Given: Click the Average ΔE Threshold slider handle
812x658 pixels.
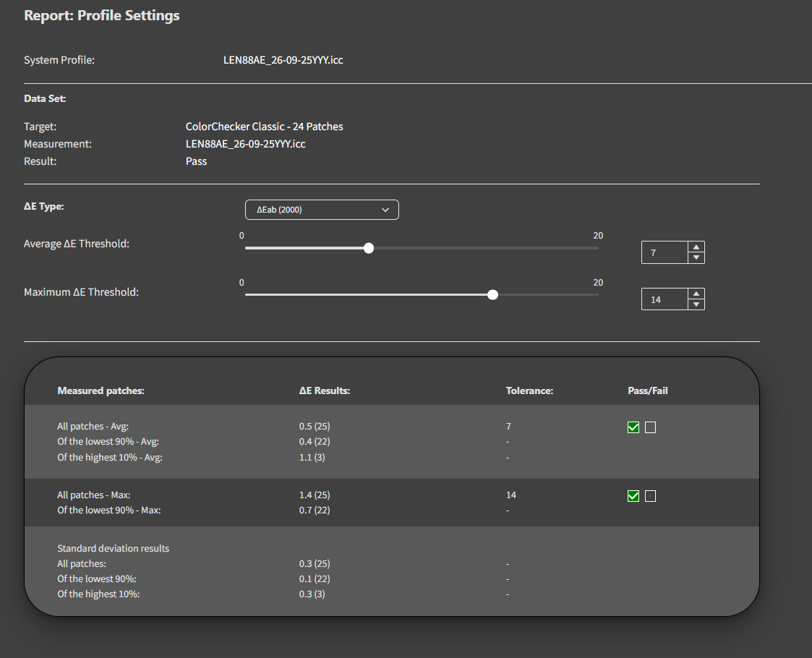Looking at the screenshot, I should 369,248.
